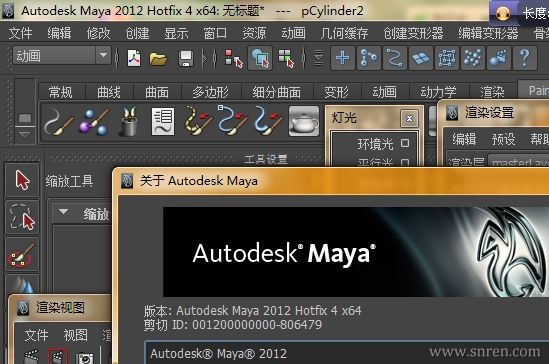Open a scene with the folder icon
The image size is (549, 364).
point(158,58)
